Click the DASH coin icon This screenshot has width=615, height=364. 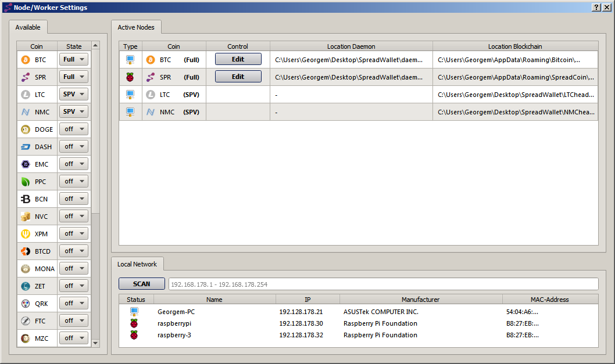[26, 147]
